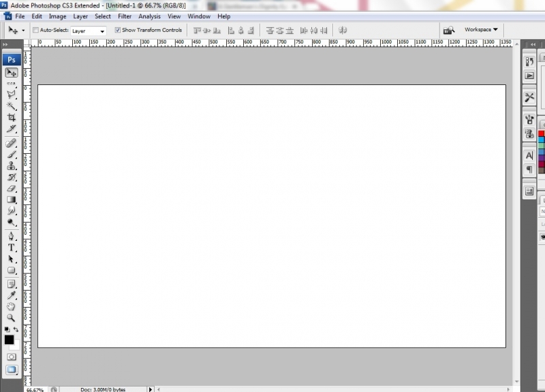Expand the tool preset picker arrow
Screen dimensions: 545x392
[x=23, y=31]
